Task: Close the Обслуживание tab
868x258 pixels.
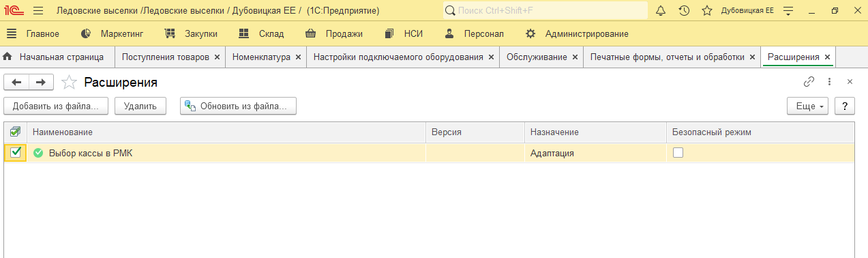Action: tap(575, 57)
